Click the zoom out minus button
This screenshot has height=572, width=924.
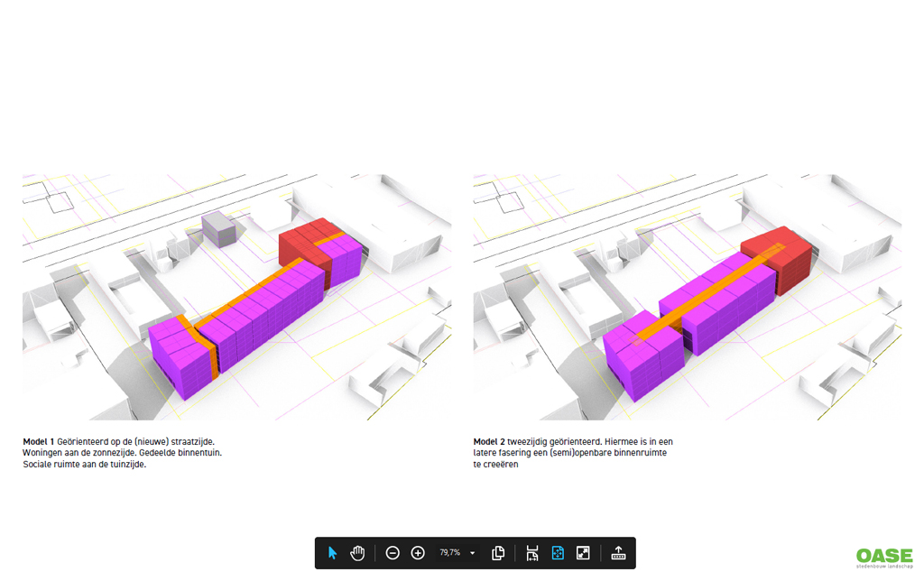point(393,553)
